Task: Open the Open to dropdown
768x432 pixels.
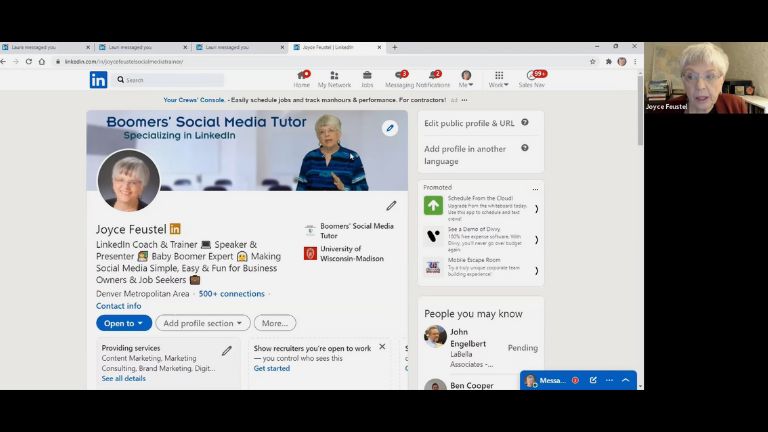Action: [123, 323]
